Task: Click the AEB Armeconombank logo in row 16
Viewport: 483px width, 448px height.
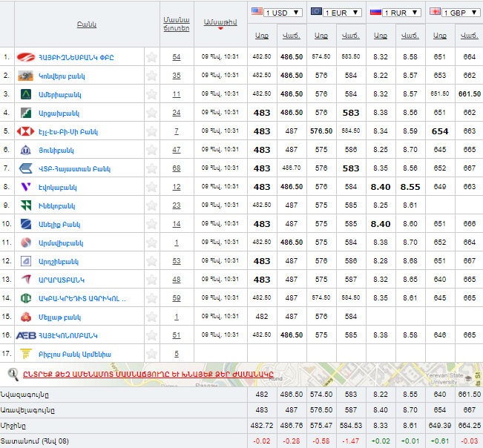Action: (26, 335)
